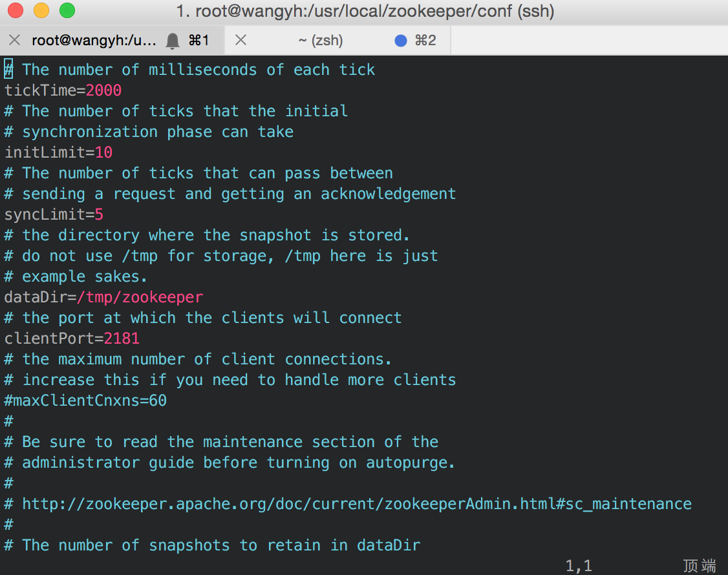
Task: Click the window title bar text
Action: pyautogui.click(x=365, y=11)
